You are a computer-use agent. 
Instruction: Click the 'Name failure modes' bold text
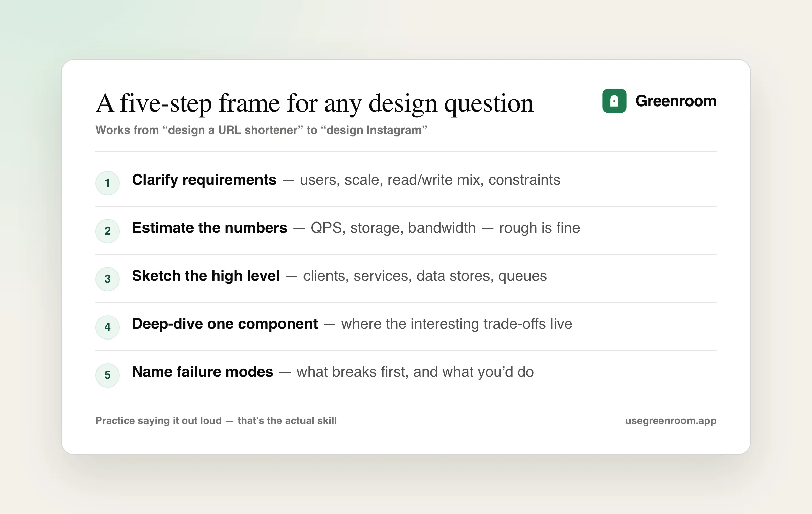point(203,372)
